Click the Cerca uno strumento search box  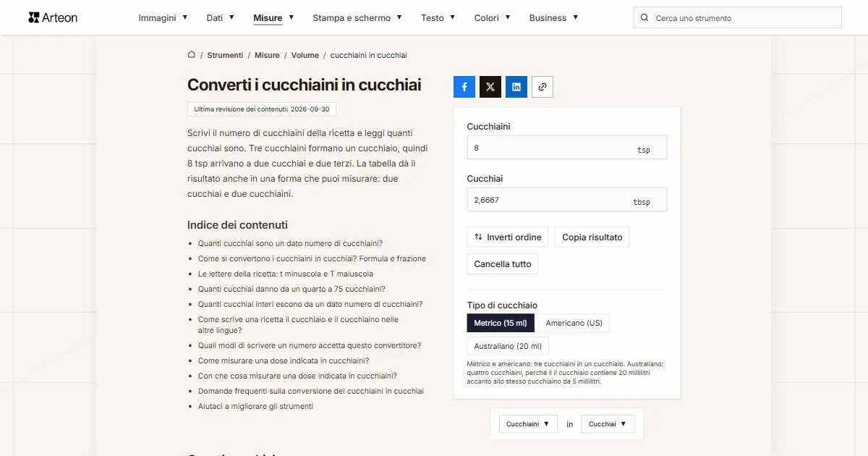738,18
